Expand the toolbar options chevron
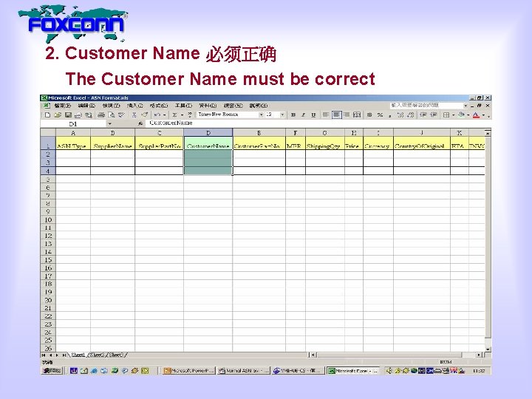 click(x=488, y=115)
